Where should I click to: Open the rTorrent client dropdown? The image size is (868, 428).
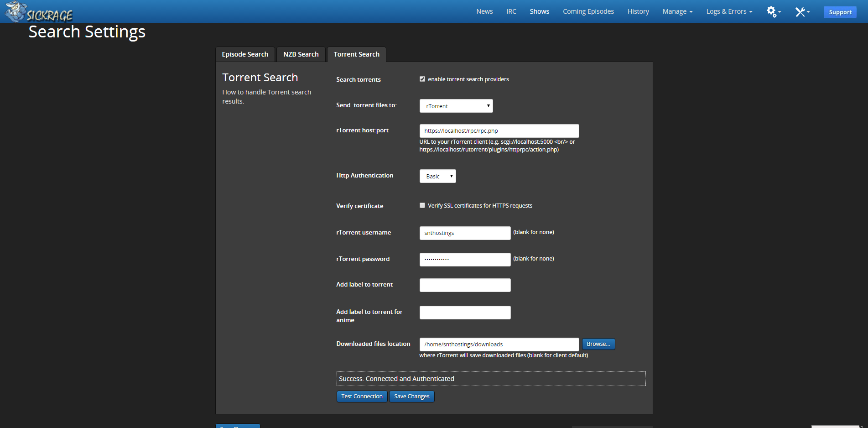point(456,106)
